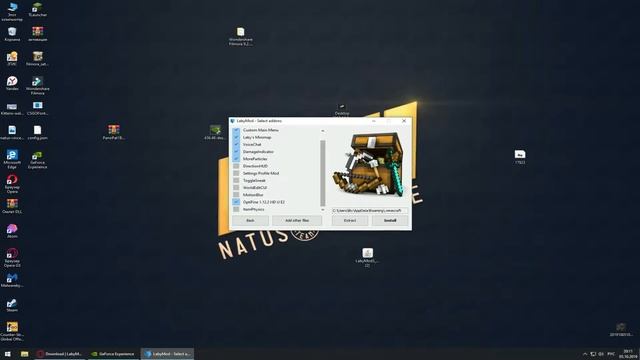The width and height of the screenshot is (640, 360).
Task: Uncheck the OptiFine 1.12.2 addon
Action: [x=236, y=202]
